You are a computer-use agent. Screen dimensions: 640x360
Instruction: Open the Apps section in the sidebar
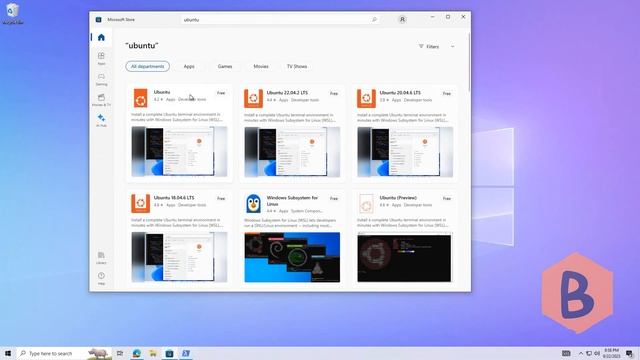point(101,58)
